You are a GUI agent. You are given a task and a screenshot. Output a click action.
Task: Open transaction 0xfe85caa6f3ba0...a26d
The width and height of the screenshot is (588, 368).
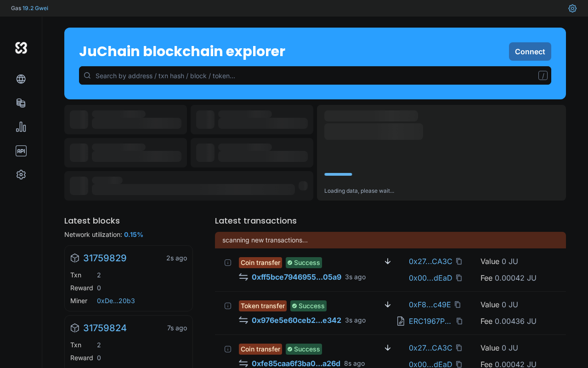pyautogui.click(x=296, y=363)
